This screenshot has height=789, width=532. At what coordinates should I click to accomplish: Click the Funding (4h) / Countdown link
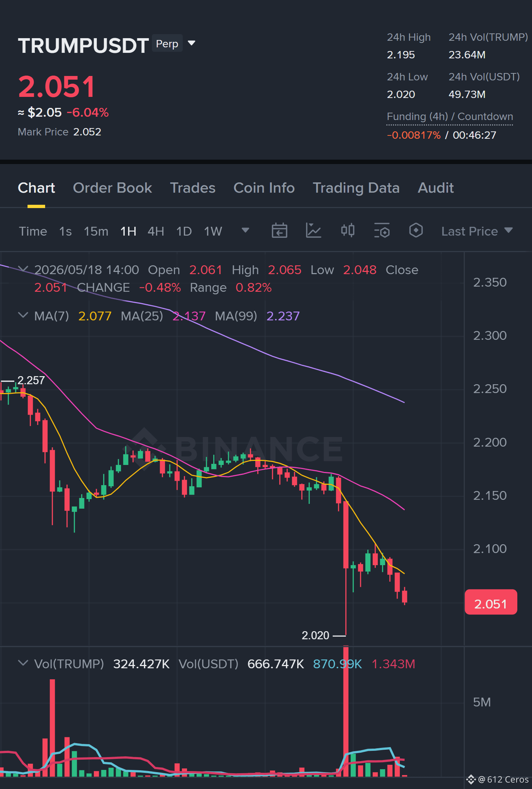(450, 117)
